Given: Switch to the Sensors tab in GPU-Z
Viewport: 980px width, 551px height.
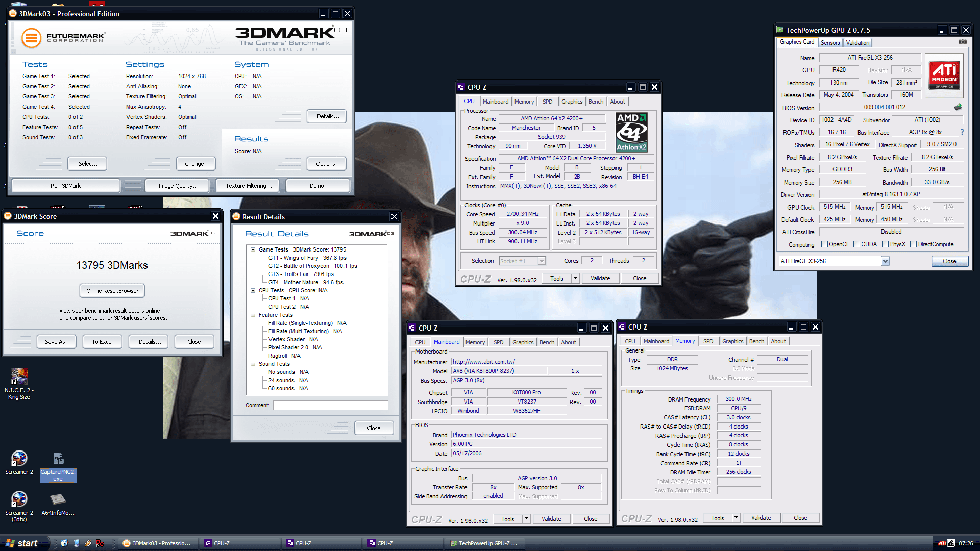Looking at the screenshot, I should pos(830,43).
